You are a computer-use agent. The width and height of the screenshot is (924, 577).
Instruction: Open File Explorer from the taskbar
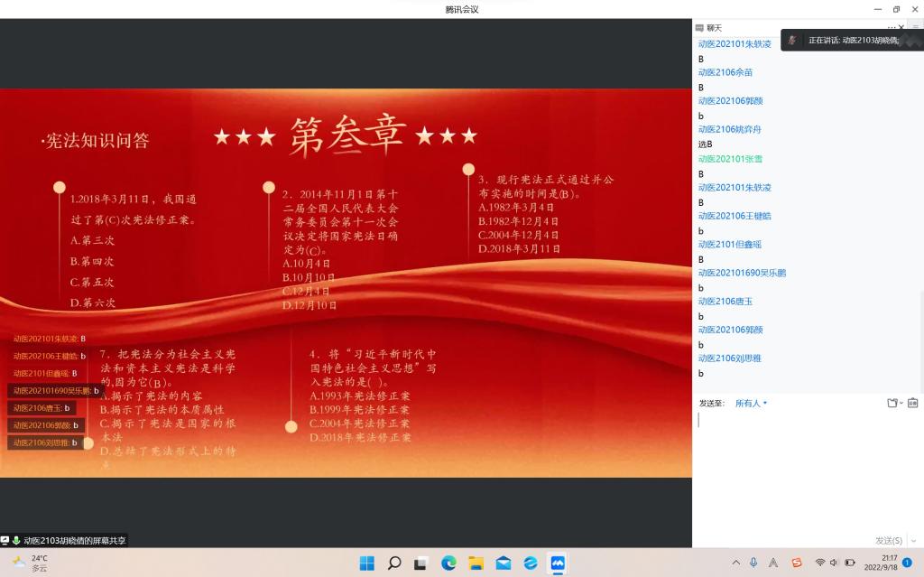476,563
